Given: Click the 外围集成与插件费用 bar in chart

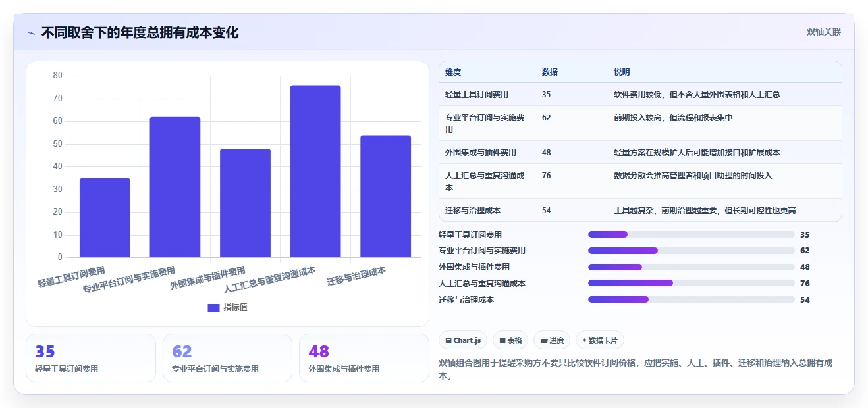Looking at the screenshot, I should coord(245,203).
